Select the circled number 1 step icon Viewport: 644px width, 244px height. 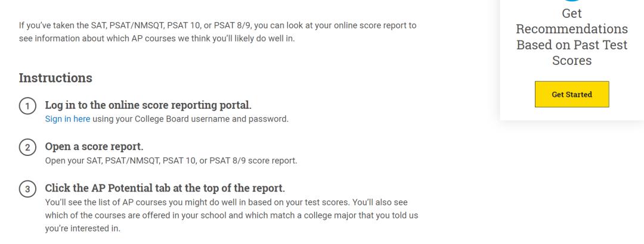[27, 107]
